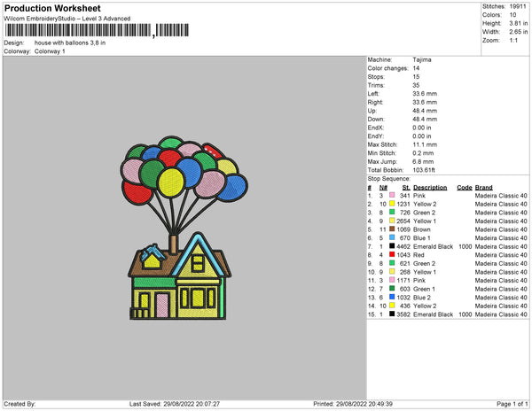
Task: Click the Brown swatch in stop row 5
Action: point(392,229)
